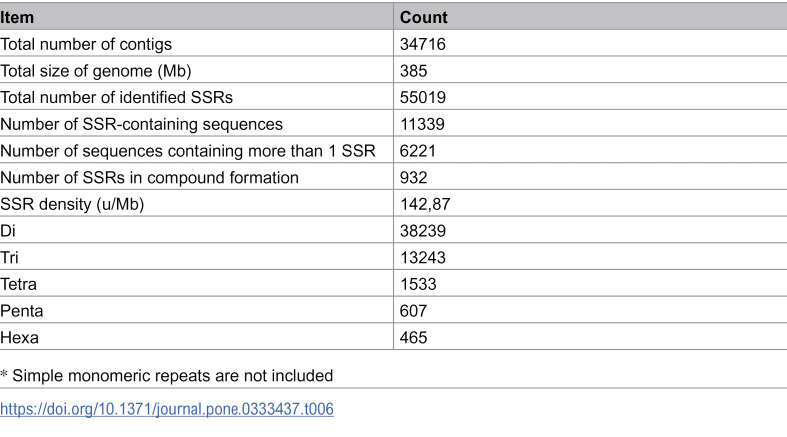
Task: Click the 6221 count value
Action: pyautogui.click(x=418, y=151)
